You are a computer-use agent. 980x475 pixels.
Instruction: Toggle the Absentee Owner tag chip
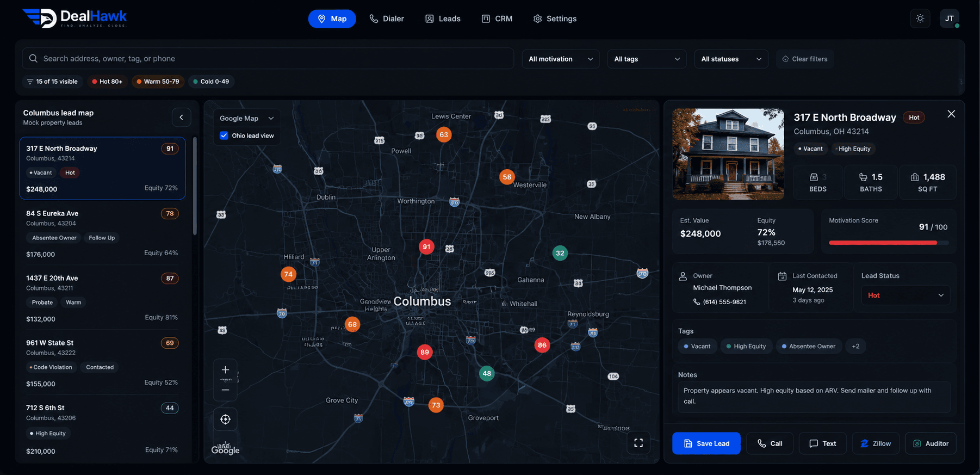coord(809,346)
